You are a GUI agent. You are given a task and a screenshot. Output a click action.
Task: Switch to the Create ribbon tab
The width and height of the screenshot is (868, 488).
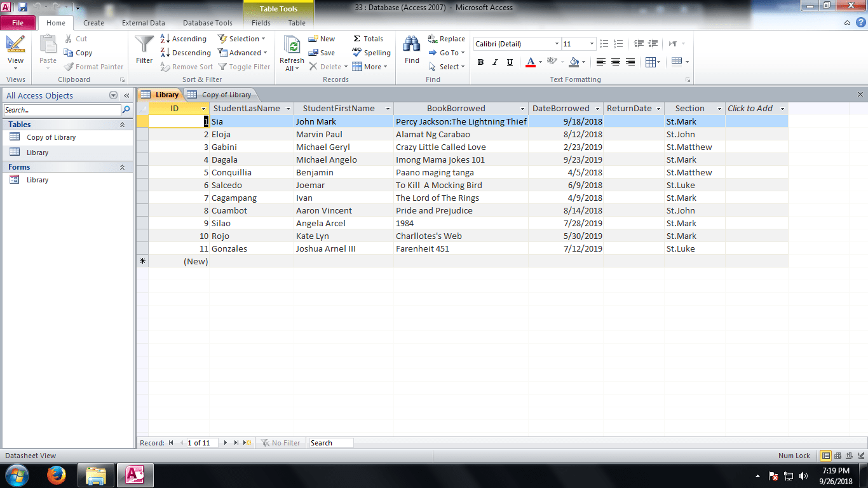[93, 23]
